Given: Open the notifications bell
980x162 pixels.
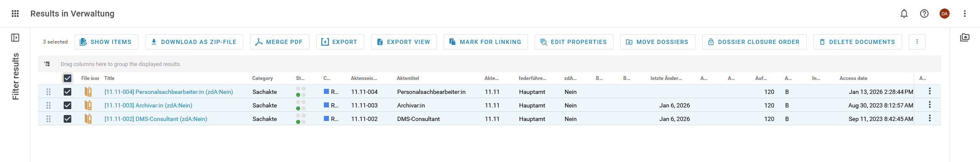Looking at the screenshot, I should coord(904,14).
